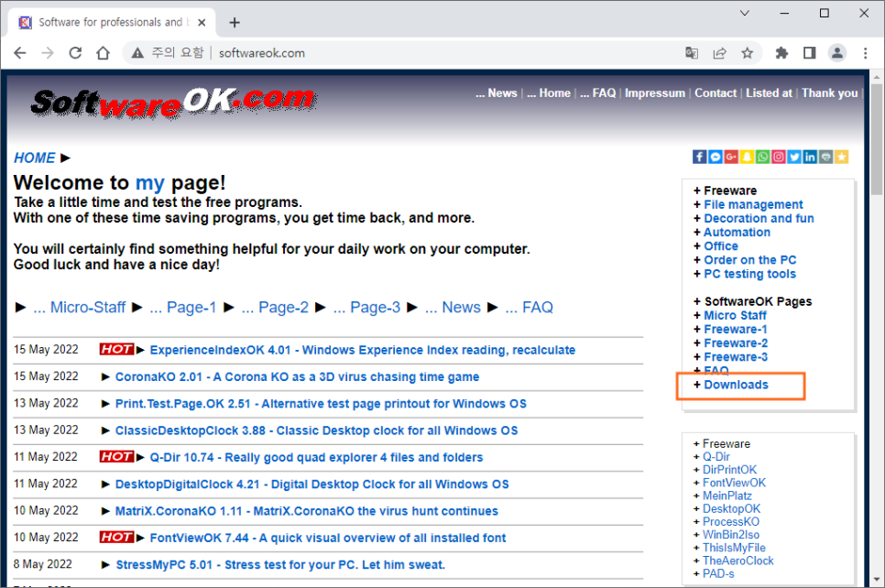Go to Page-1 link

pos(183,307)
